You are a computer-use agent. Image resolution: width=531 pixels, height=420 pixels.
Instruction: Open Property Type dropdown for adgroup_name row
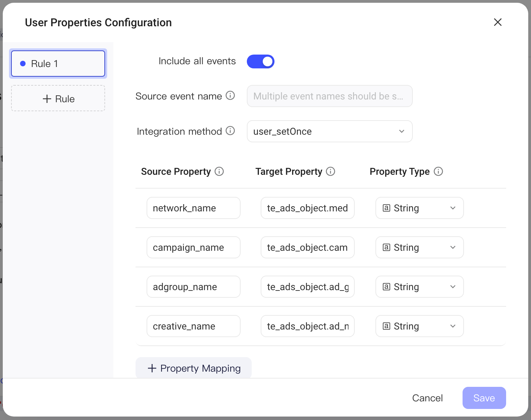tap(420, 287)
